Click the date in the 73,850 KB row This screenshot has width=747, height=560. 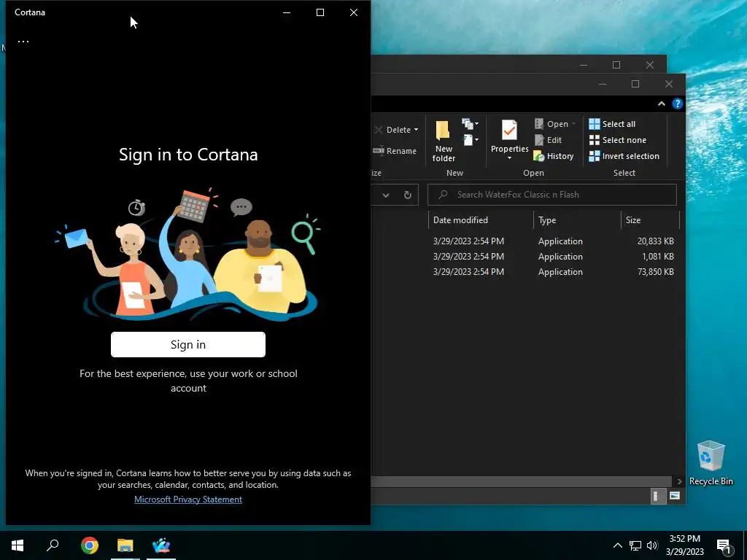tap(468, 271)
